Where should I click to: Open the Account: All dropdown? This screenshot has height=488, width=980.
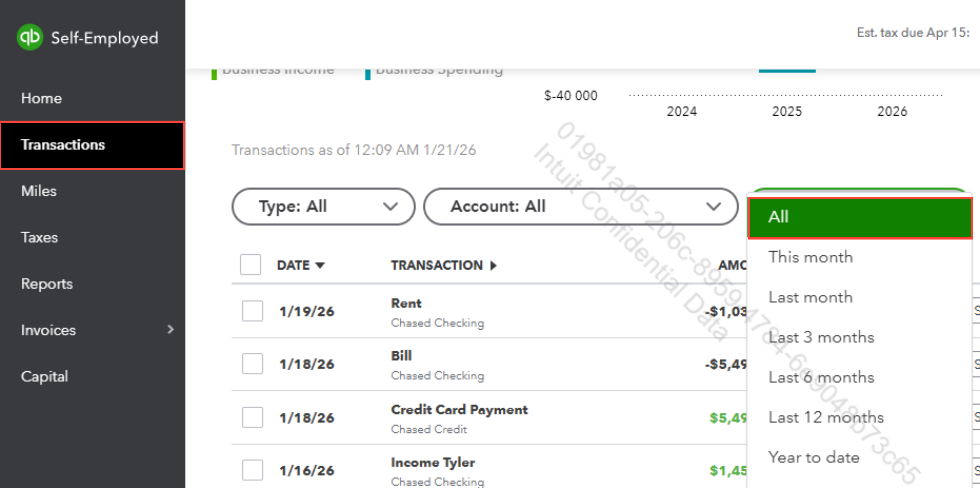tap(581, 207)
